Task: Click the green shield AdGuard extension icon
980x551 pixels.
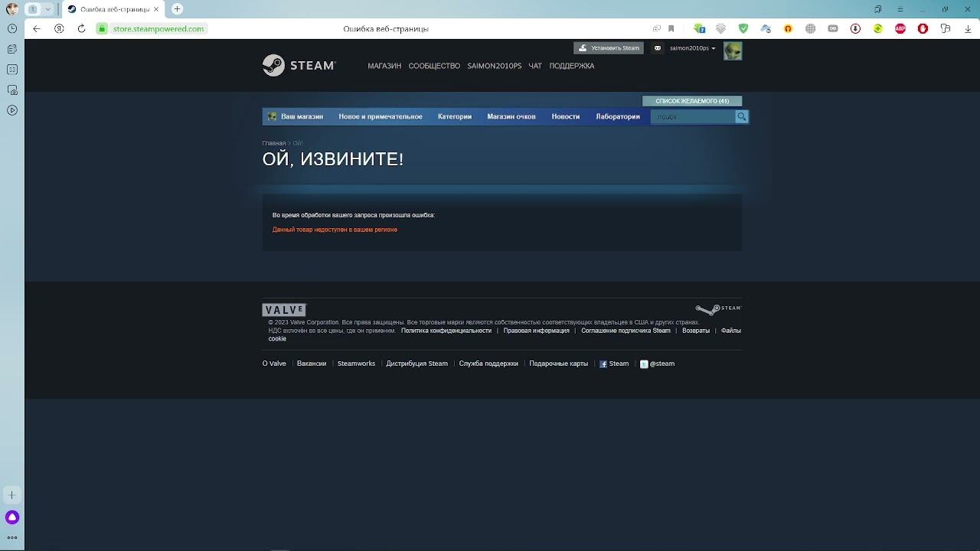Action: 743,28
